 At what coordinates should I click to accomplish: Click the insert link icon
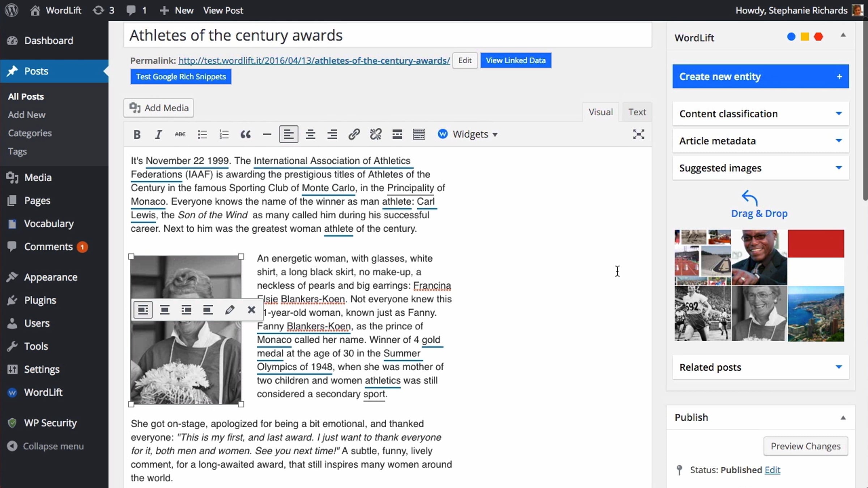pos(354,134)
